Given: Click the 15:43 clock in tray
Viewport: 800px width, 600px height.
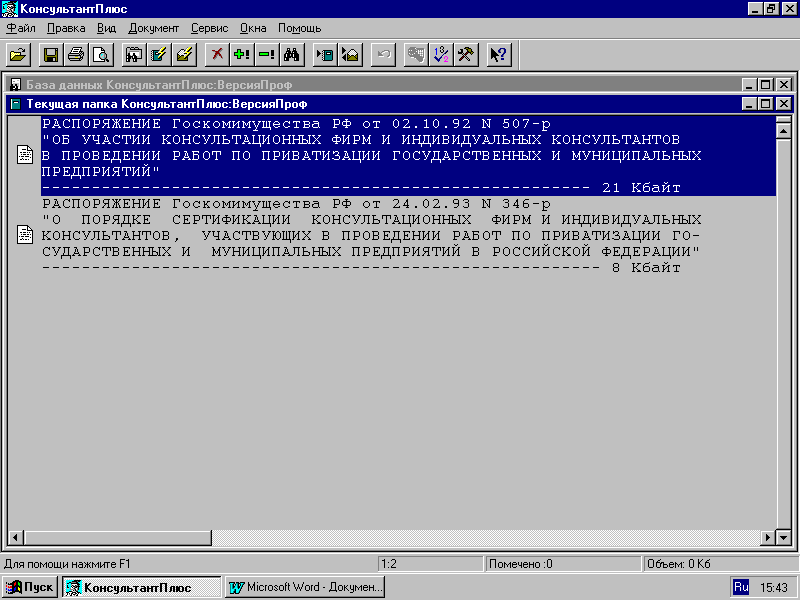Looking at the screenshot, I should point(774,588).
